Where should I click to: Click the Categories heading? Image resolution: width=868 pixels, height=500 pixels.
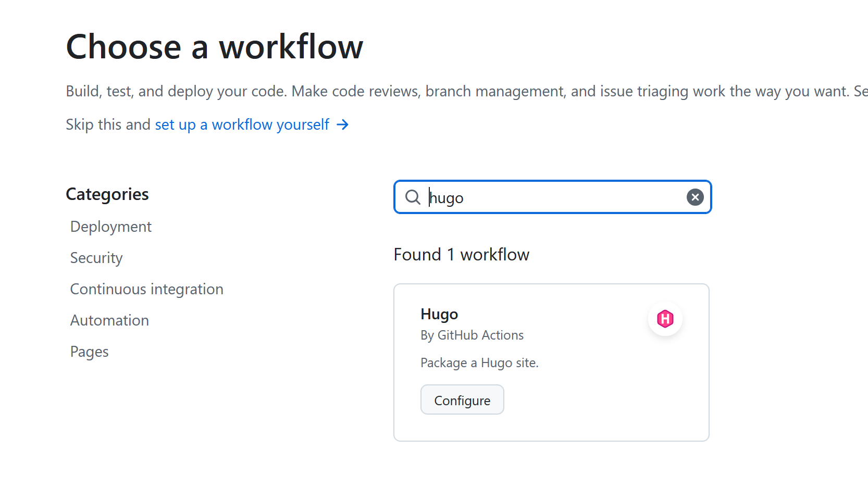[x=107, y=194]
